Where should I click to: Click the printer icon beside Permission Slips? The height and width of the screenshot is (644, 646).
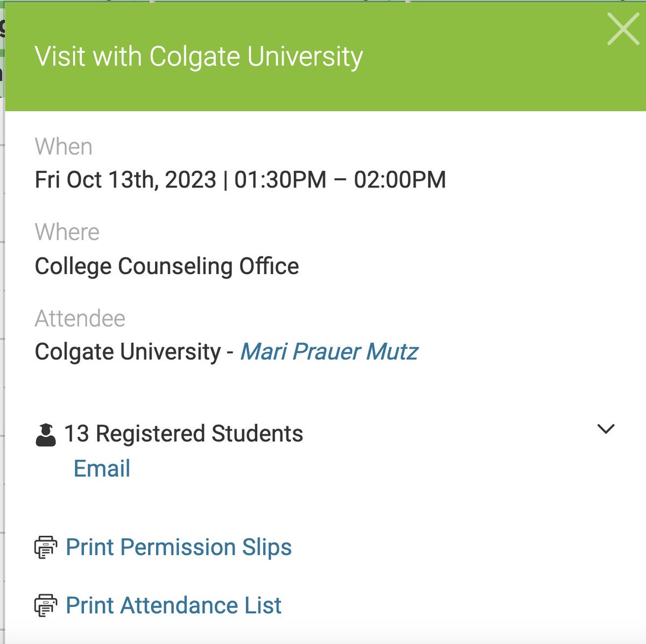click(x=46, y=548)
